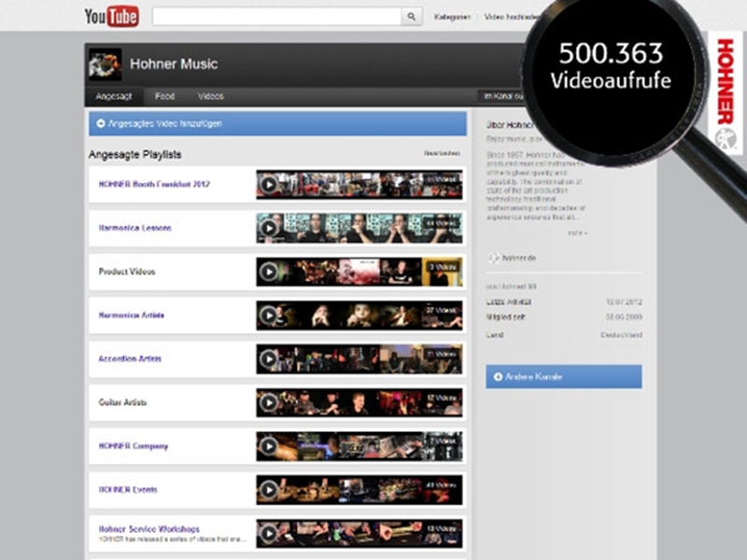Focus the YouTube search field
747x560 pixels.
[x=276, y=17]
